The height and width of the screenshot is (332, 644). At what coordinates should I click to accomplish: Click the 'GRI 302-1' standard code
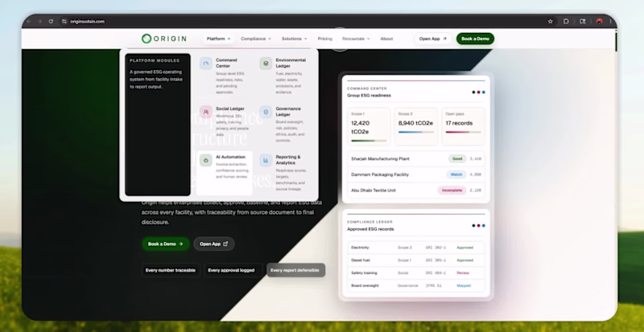click(x=436, y=248)
